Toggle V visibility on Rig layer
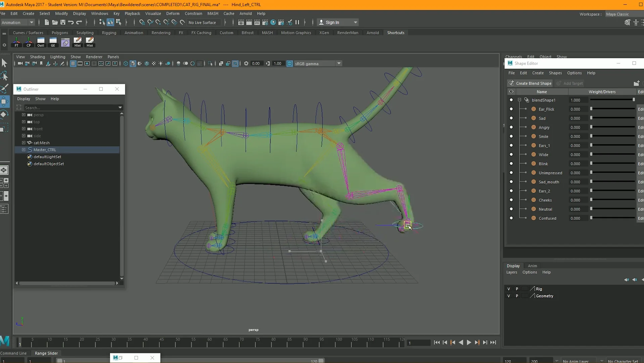 coord(509,289)
